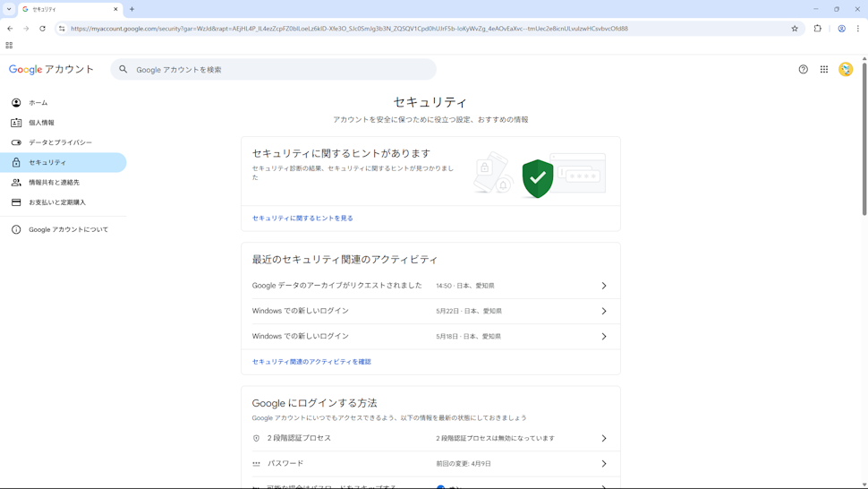The image size is (868, 489).
Task: Focus the Google アカウントを検索 field
Action: pos(274,69)
